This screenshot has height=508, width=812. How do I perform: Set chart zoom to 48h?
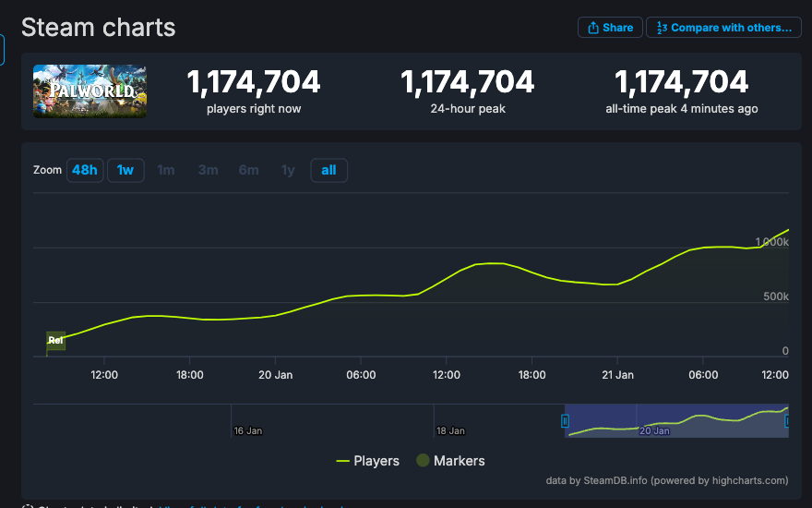[85, 170]
